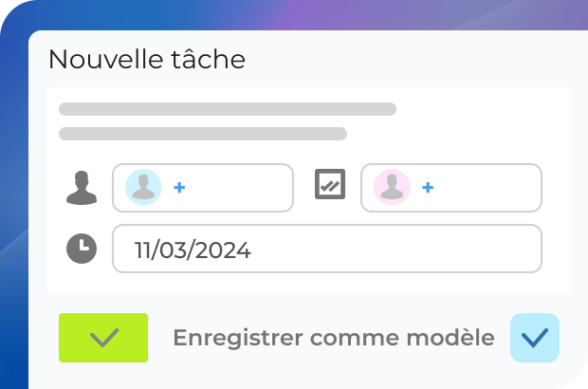Click the 'Enregistrer comme modèle' label
This screenshot has width=588, height=389.
pyautogui.click(x=333, y=338)
